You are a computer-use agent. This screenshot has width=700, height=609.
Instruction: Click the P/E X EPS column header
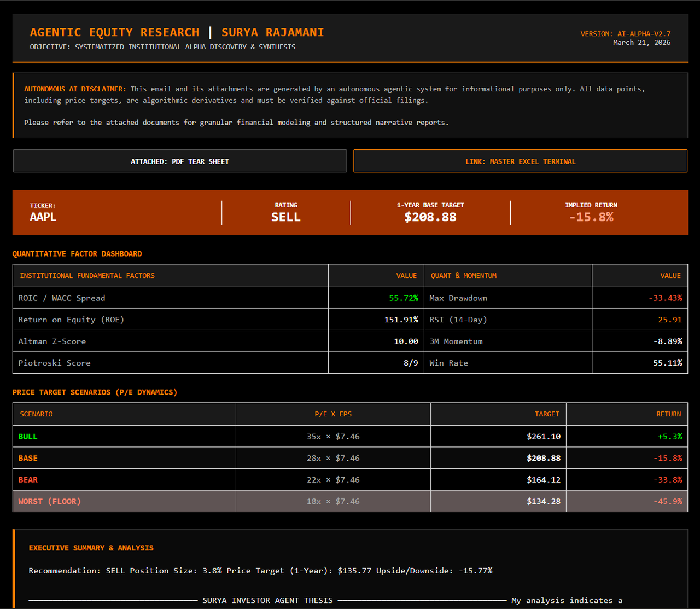point(333,414)
